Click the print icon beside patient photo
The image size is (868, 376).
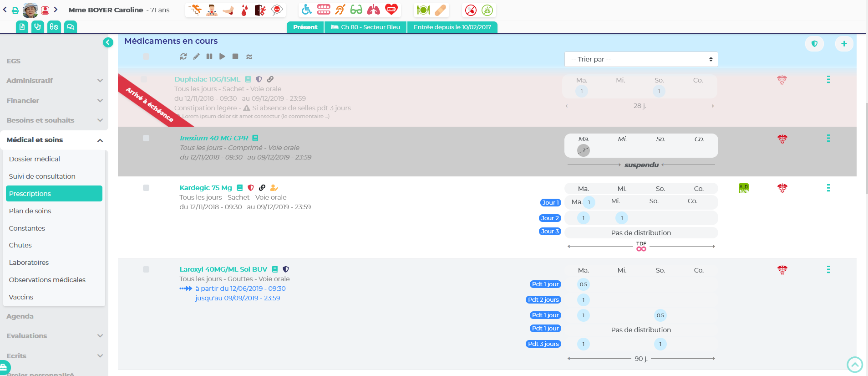[x=15, y=10]
